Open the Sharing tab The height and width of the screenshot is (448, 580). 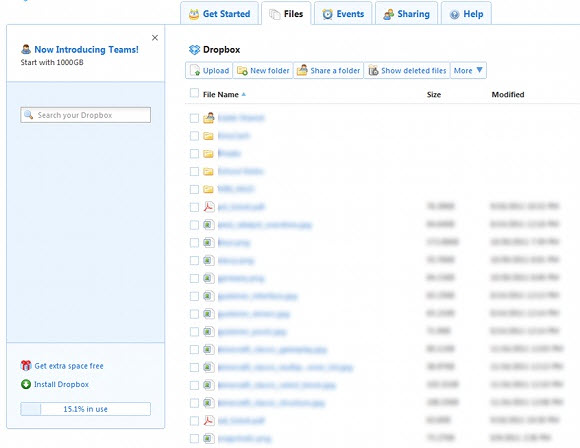coord(407,14)
